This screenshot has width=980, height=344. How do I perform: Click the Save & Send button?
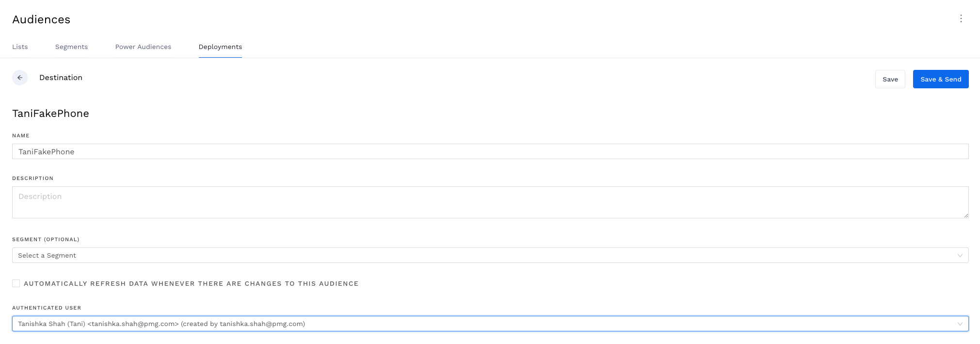point(940,79)
